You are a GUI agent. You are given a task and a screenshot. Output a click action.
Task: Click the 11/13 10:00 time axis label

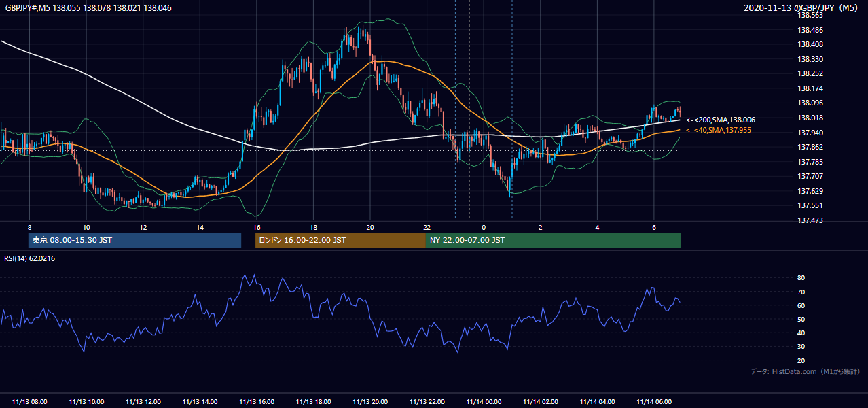(x=86, y=402)
